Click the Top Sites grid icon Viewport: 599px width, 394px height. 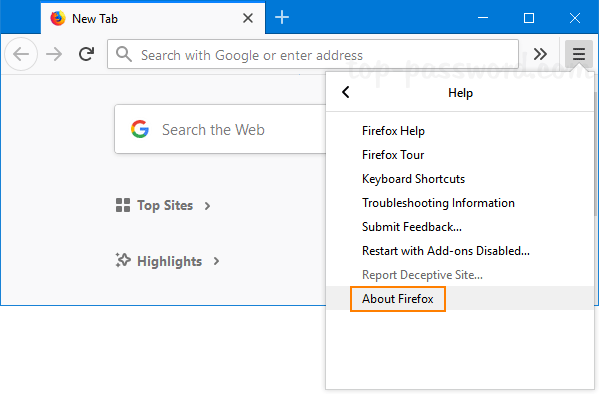click(123, 205)
